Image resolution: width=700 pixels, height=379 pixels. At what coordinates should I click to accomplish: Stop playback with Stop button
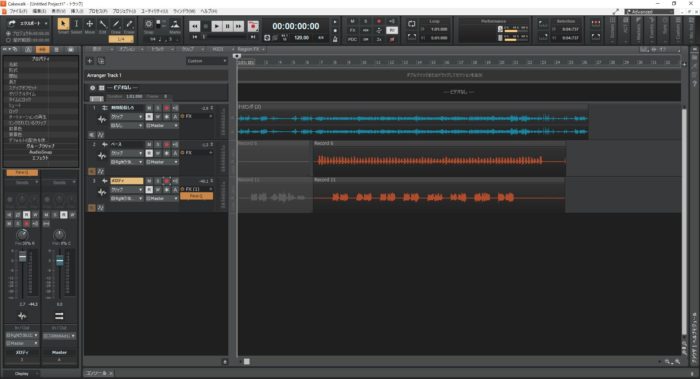[x=206, y=26]
